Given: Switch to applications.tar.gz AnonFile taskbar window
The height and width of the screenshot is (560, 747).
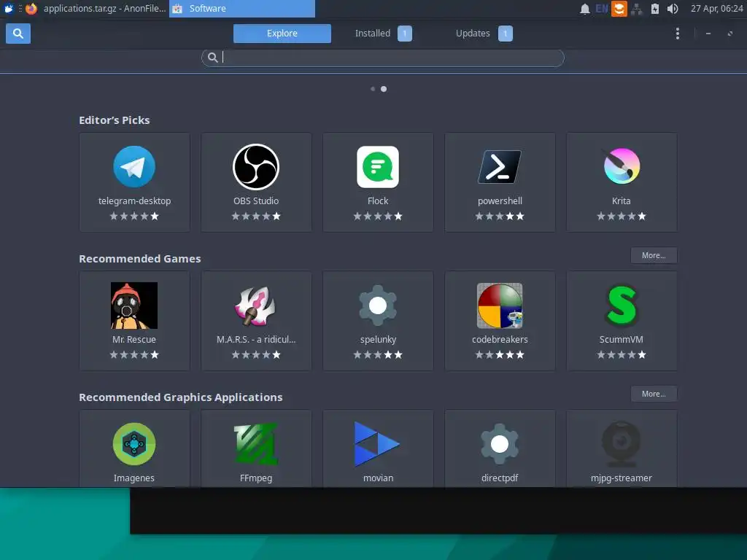Looking at the screenshot, I should tap(96, 9).
